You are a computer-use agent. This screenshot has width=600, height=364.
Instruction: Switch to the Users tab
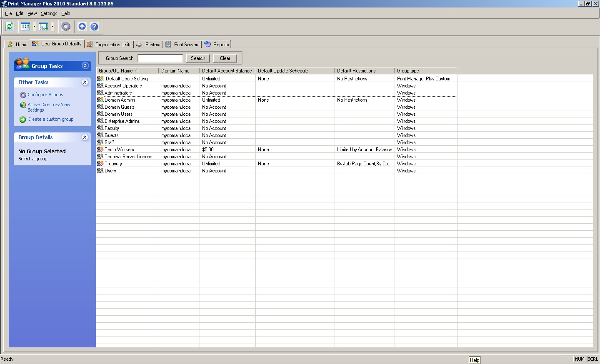click(x=17, y=44)
